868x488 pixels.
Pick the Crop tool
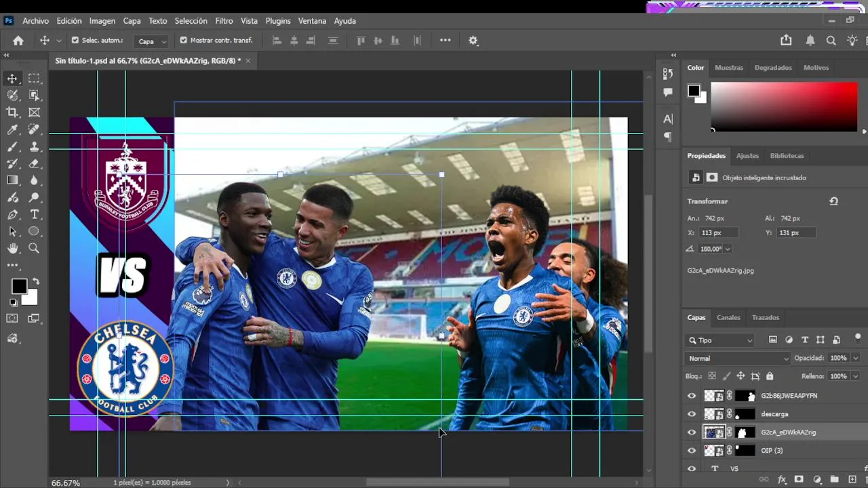click(x=12, y=113)
